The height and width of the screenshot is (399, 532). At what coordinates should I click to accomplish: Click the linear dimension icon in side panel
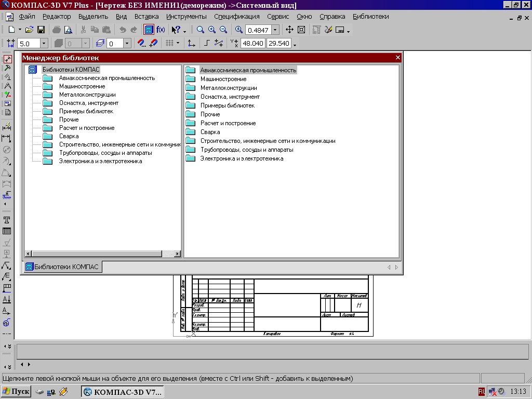(6, 138)
